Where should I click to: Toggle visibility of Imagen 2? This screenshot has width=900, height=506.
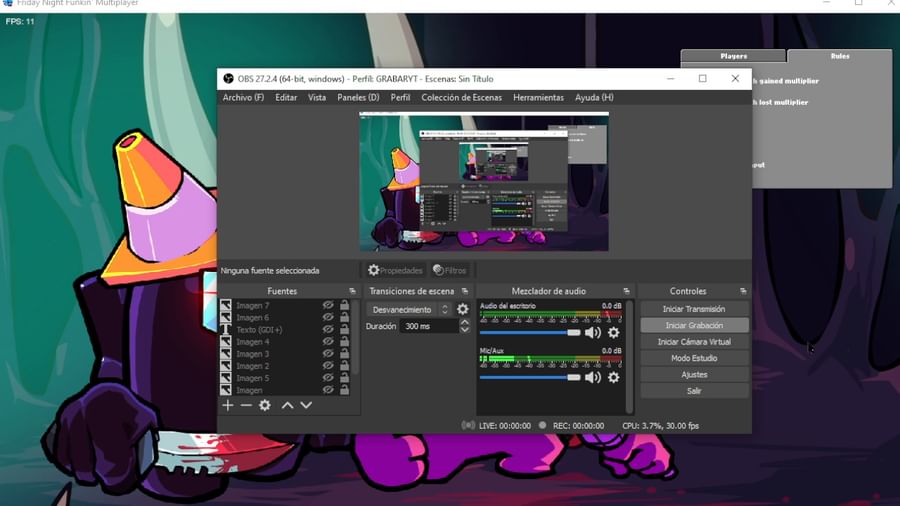[328, 366]
